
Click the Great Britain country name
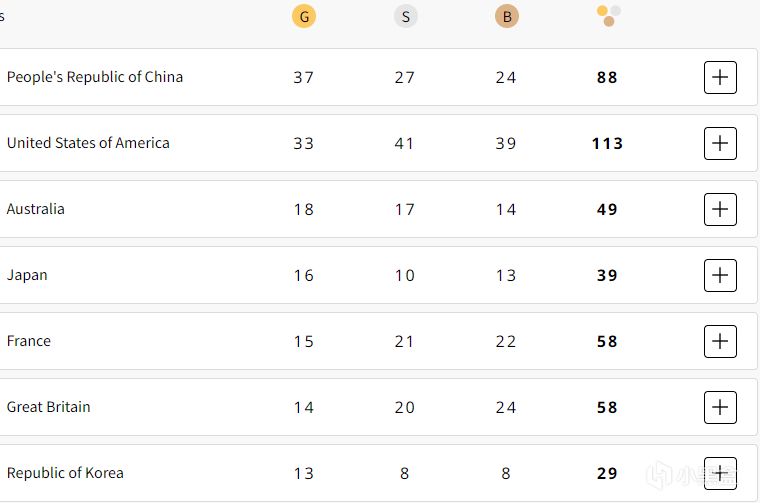pyautogui.click(x=49, y=407)
